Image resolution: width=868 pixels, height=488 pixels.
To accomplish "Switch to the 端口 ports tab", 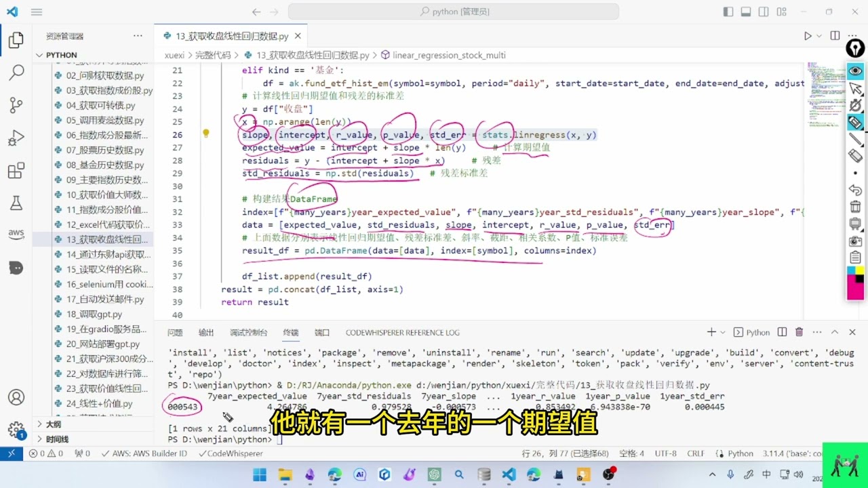I will (x=322, y=333).
